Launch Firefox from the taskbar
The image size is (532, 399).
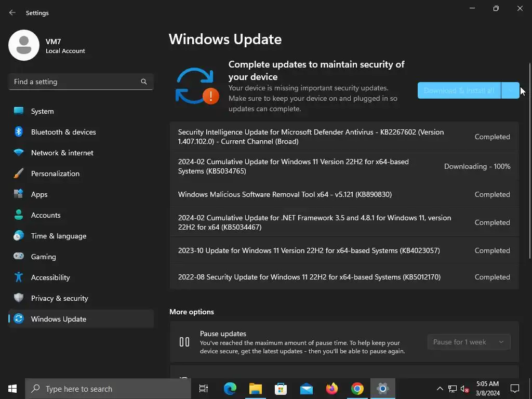[x=332, y=389]
